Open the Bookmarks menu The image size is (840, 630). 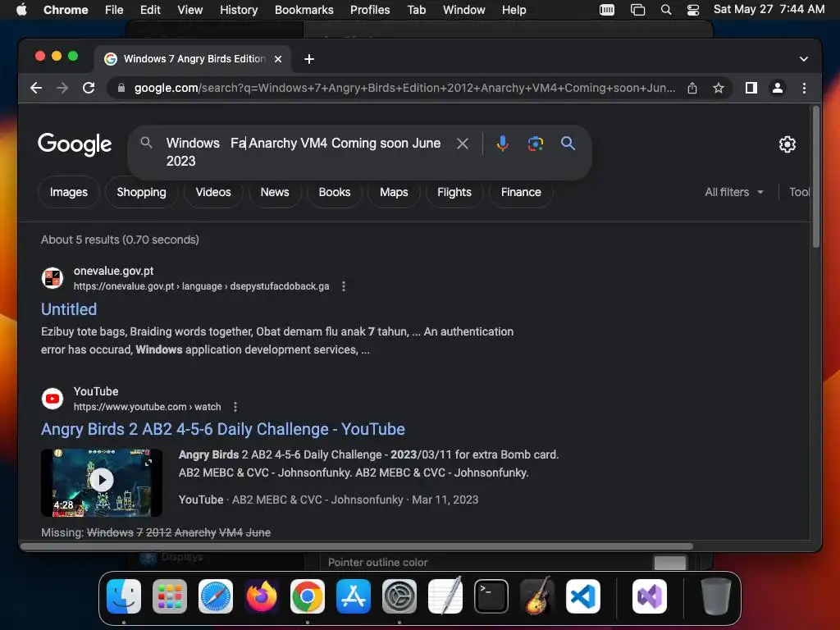(x=304, y=10)
